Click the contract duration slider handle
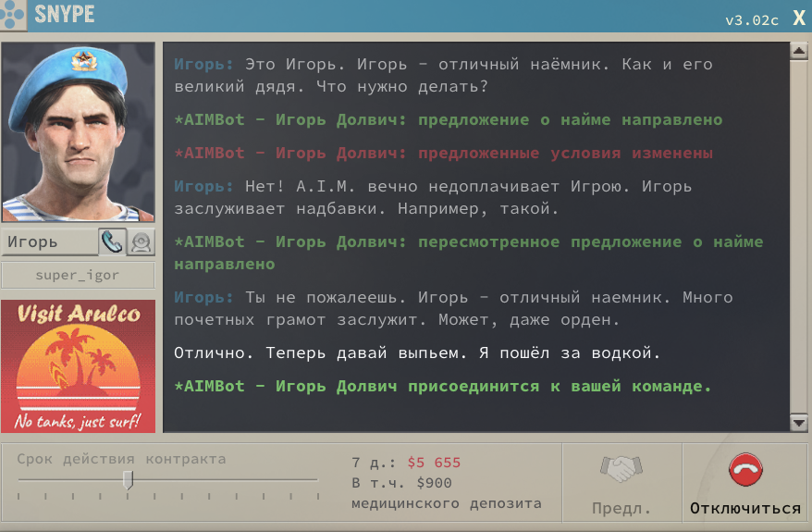This screenshot has width=812, height=532. tap(129, 479)
